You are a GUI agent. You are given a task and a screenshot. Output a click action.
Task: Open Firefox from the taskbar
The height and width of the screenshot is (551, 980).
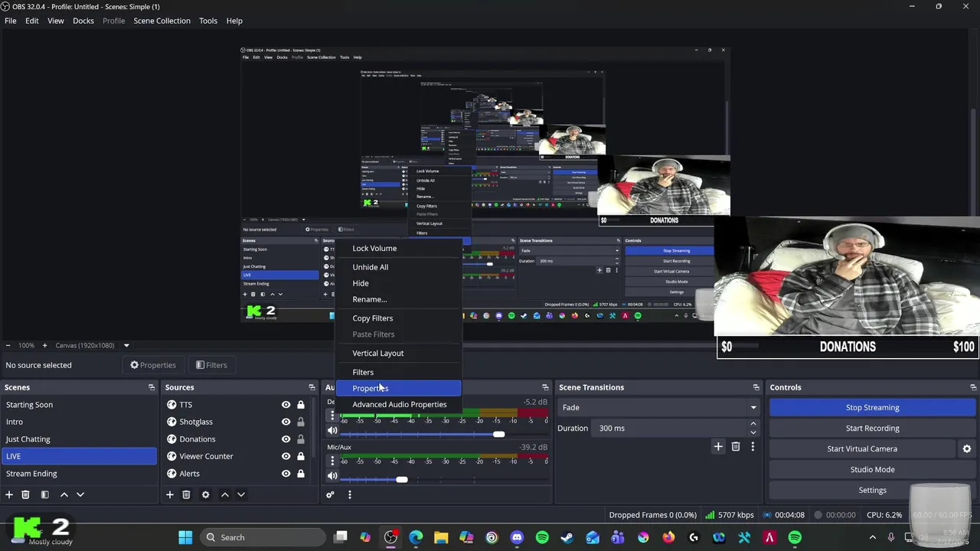pos(668,537)
